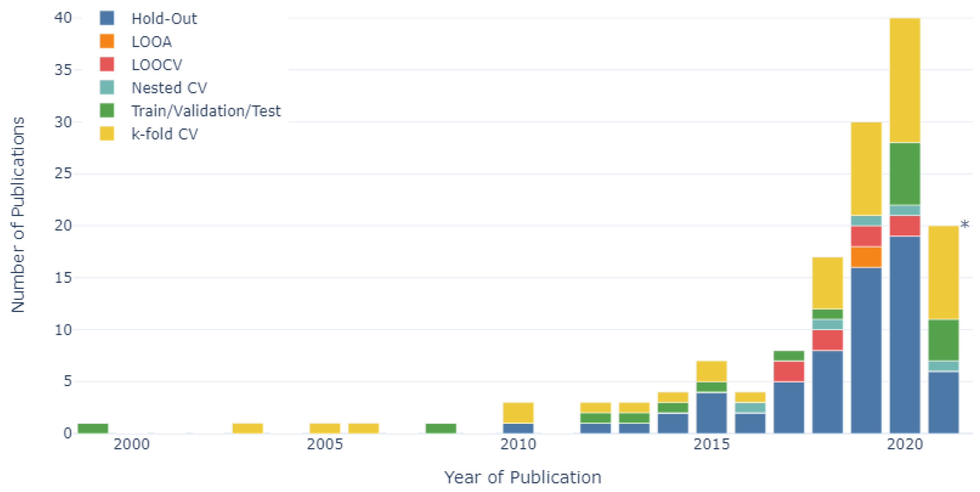Click the LOOCV red legend swatch
This screenshot has width=980, height=492.
pyautogui.click(x=107, y=64)
